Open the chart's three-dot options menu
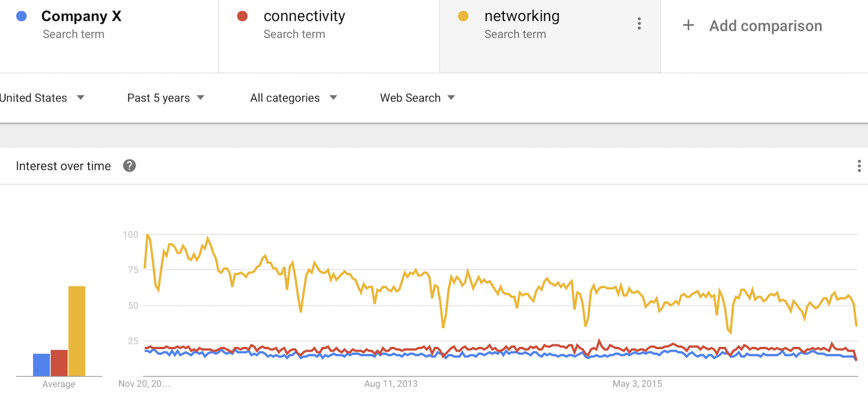Viewport: 868px width, 401px height. 859,166
